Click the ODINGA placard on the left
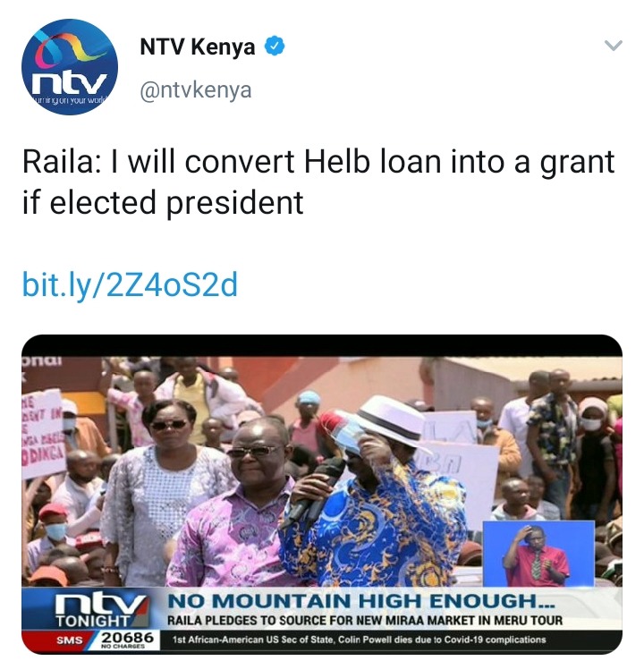Screen dimensions: 644x661 click(x=43, y=434)
